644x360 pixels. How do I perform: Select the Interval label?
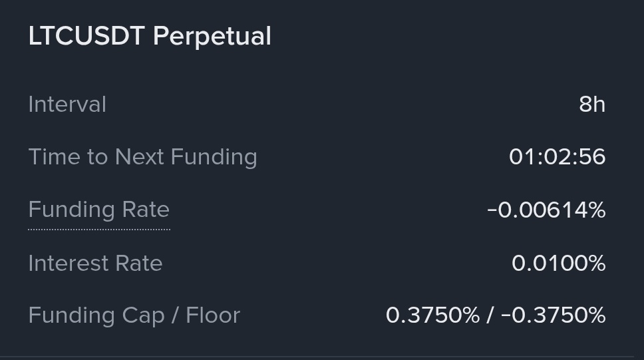tap(67, 104)
